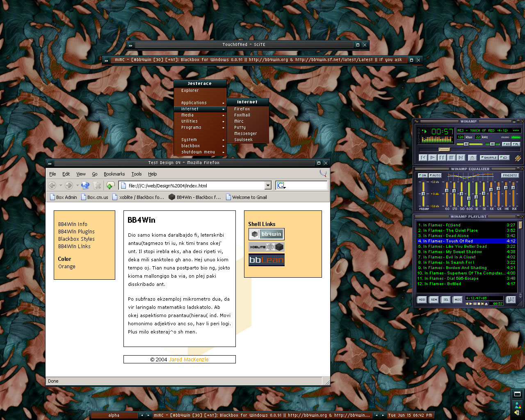The height and width of the screenshot is (420, 525).
Task: Click playlist mini play button
Action: tap(470, 304)
